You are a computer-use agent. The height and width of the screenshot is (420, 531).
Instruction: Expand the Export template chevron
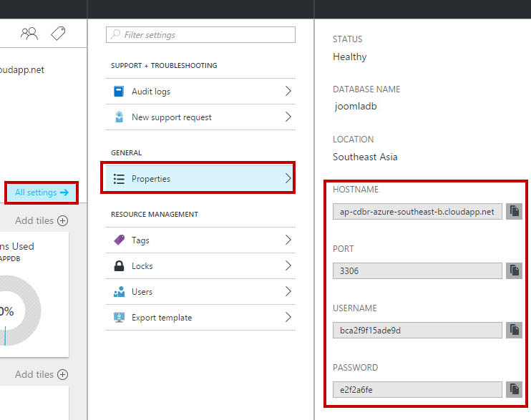click(x=288, y=318)
